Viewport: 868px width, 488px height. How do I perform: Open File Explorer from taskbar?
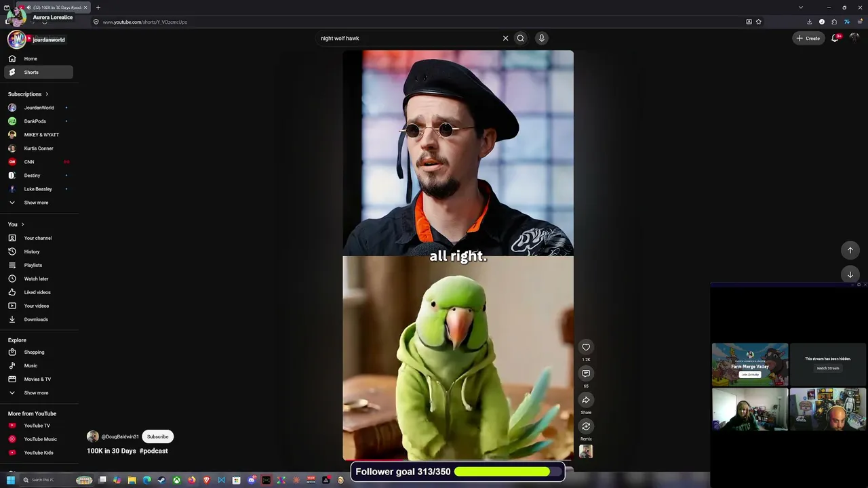(132, 481)
